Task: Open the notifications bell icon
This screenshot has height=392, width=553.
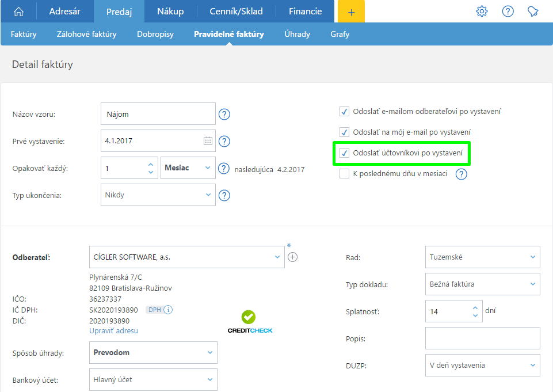Action: pyautogui.click(x=533, y=12)
